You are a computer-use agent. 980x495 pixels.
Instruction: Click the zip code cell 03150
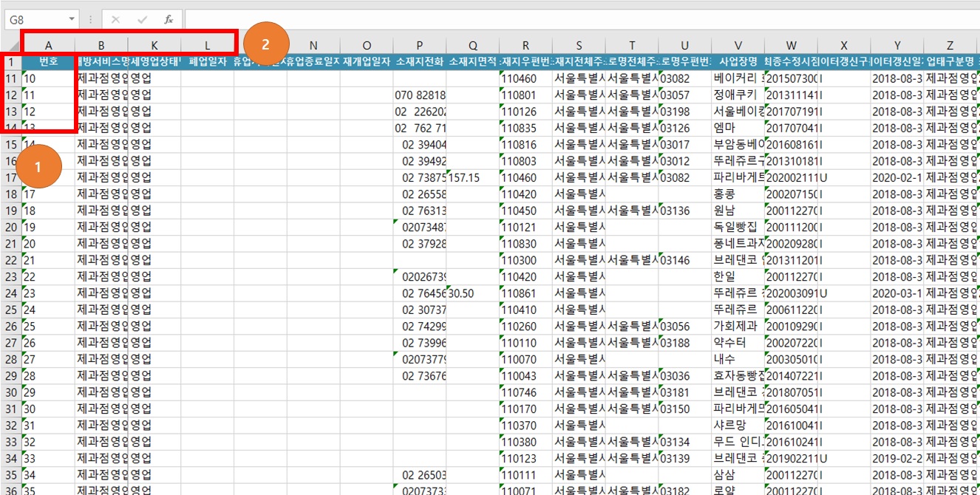[685, 409]
